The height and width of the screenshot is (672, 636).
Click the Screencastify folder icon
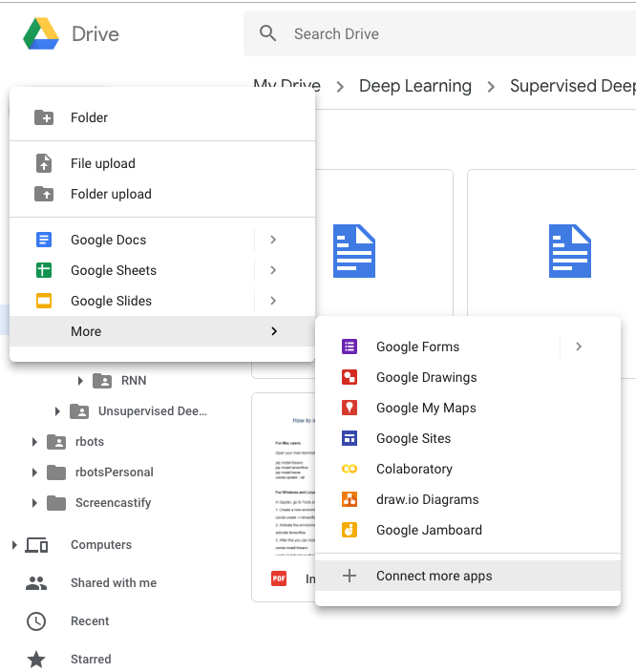[56, 502]
